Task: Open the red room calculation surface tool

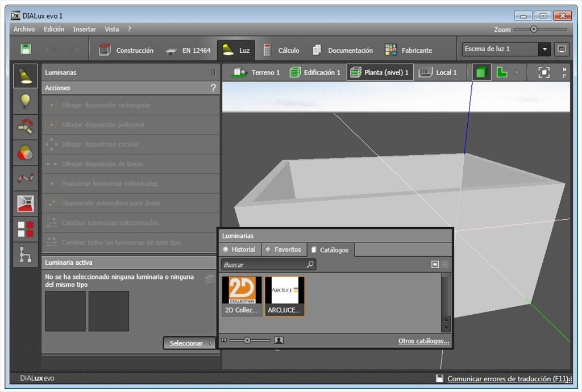Action: click(25, 203)
